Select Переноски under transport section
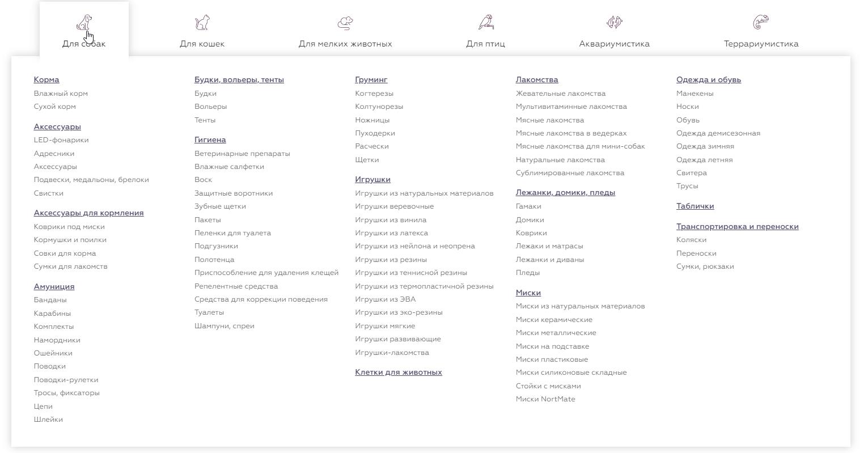The image size is (868, 453). 696,253
